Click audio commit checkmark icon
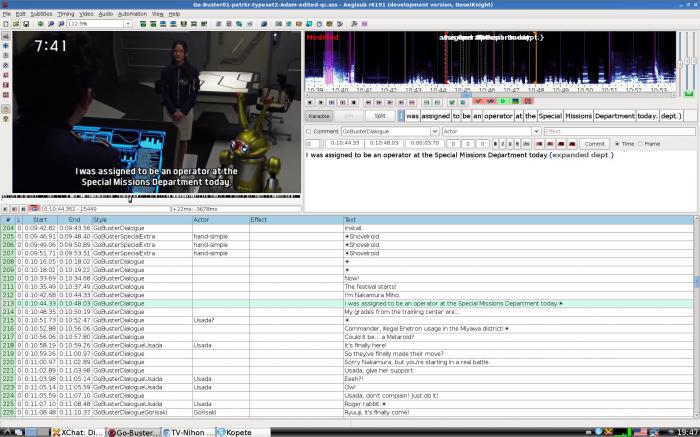 coord(452,102)
